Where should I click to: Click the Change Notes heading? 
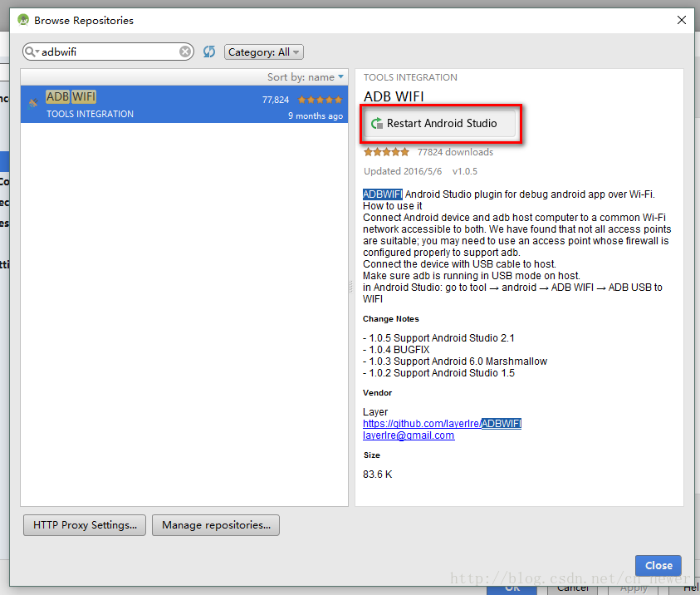(390, 319)
